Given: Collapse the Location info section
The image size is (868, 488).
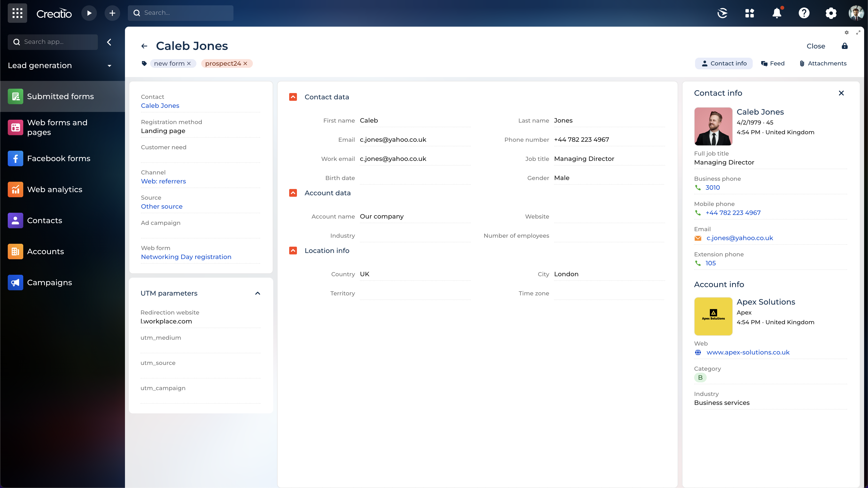Looking at the screenshot, I should 293,251.
